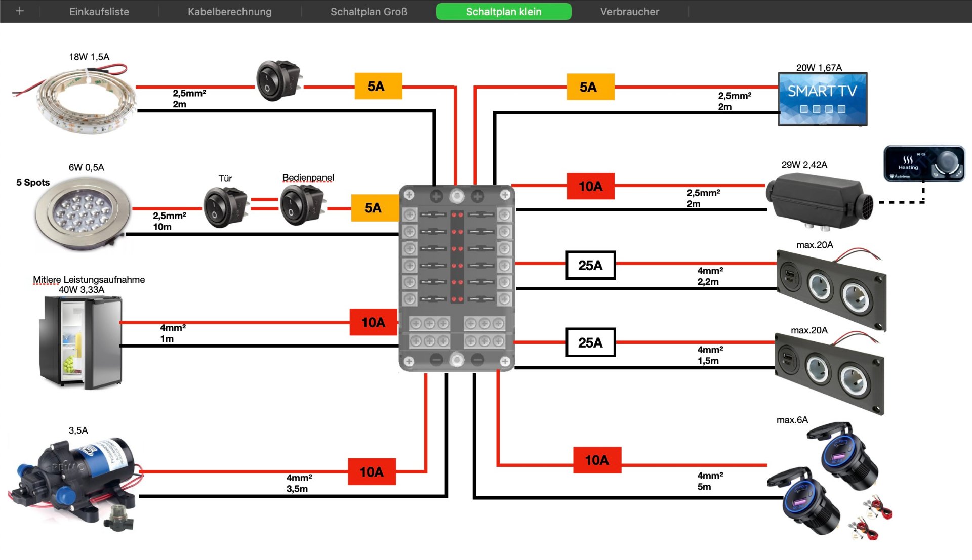Select the '29W 2,42A' heater label
972x560 pixels.
[x=804, y=165]
